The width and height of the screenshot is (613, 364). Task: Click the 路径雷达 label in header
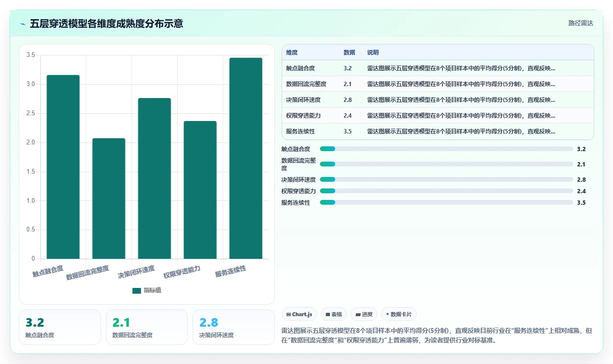coord(580,23)
